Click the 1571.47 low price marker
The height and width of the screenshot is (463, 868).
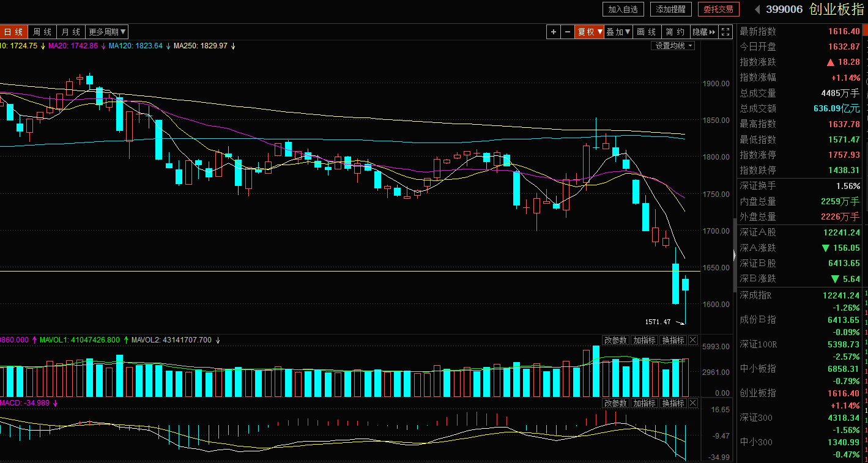(x=658, y=322)
